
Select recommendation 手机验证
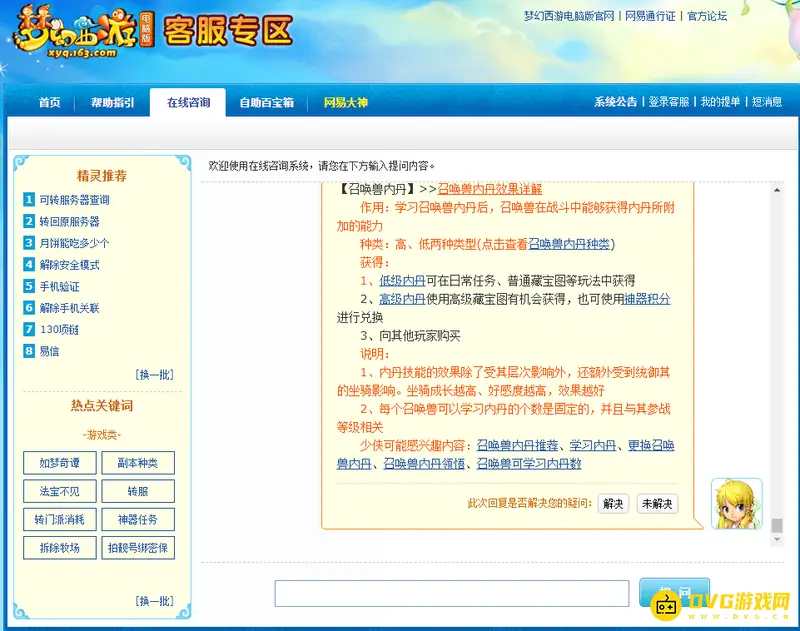click(x=60, y=287)
